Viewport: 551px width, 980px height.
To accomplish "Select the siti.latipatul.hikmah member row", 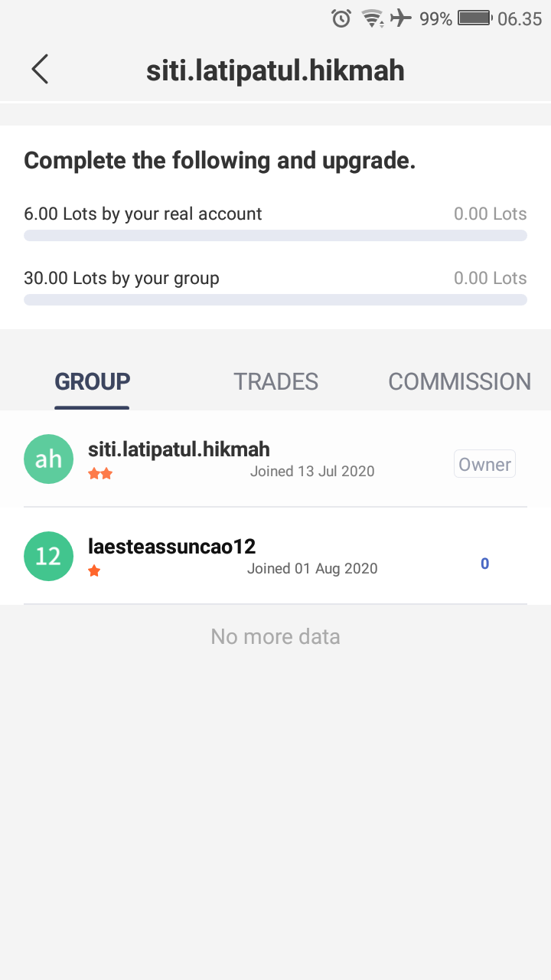I will coord(275,459).
